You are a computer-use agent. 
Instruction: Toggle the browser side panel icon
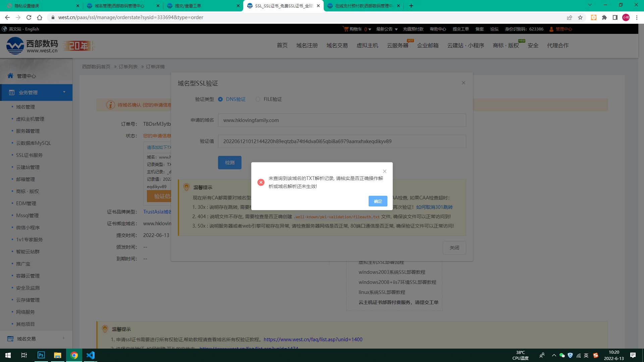[615, 17]
